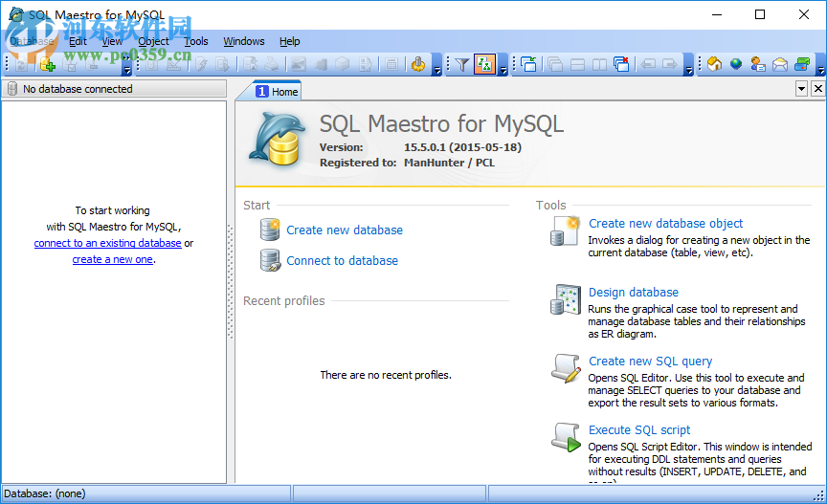Click the yellow house Home page icon
Screen dimensions: 827x504
click(x=714, y=64)
